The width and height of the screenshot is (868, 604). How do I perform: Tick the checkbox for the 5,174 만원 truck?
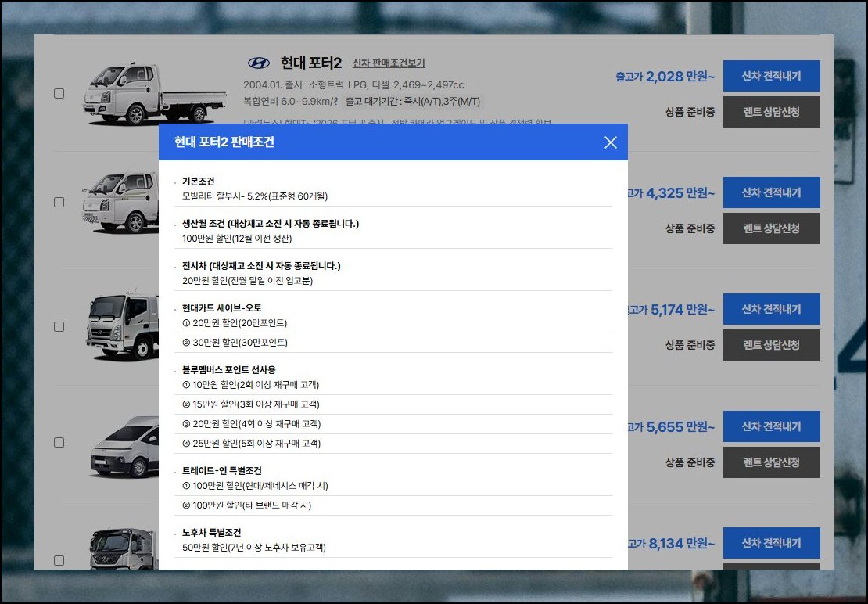click(59, 326)
